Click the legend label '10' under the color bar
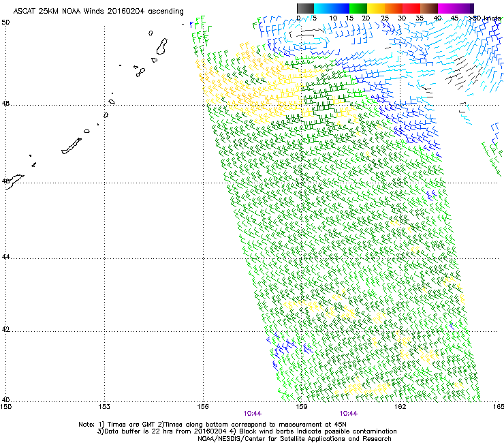 coord(333,18)
